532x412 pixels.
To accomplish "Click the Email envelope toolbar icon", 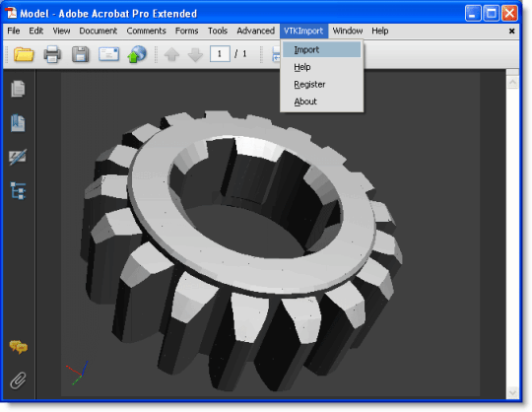I will 108,54.
